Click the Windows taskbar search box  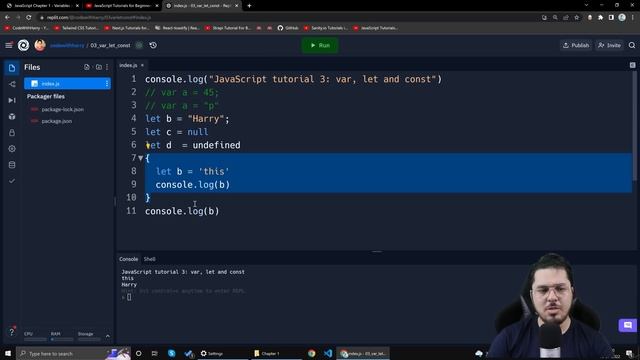73,353
